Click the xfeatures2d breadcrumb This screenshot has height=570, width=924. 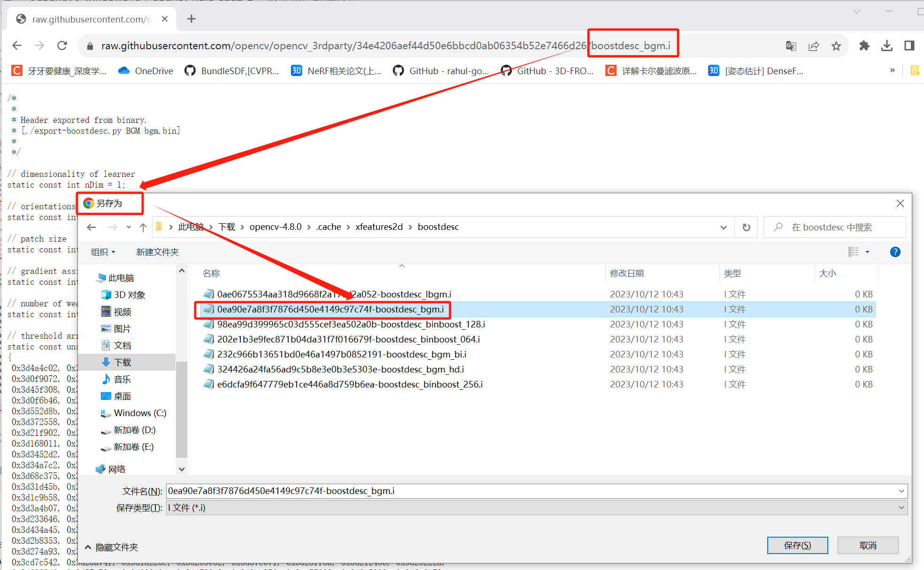tap(379, 227)
